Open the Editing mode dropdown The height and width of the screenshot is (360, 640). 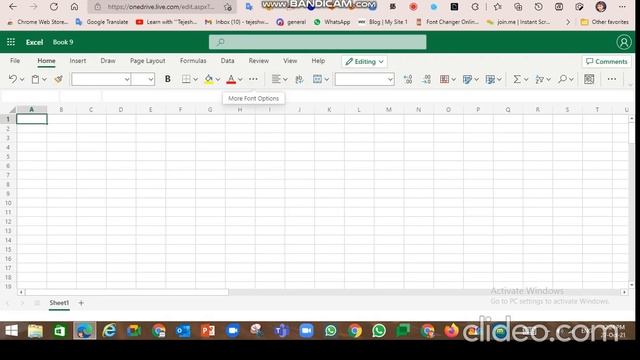click(364, 62)
